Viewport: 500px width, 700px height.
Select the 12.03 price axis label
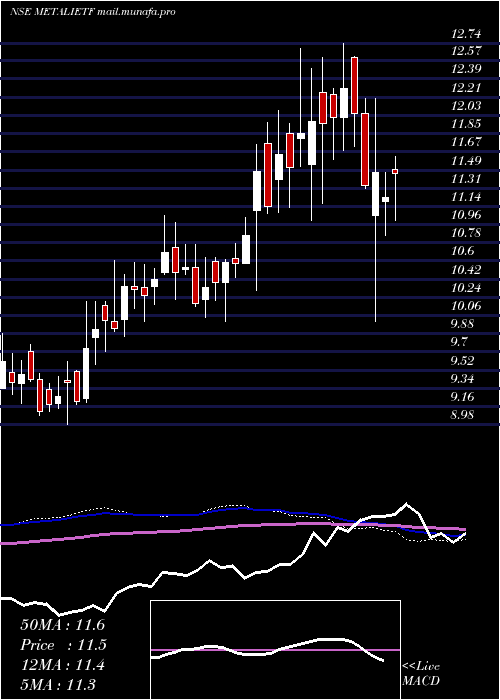point(466,106)
